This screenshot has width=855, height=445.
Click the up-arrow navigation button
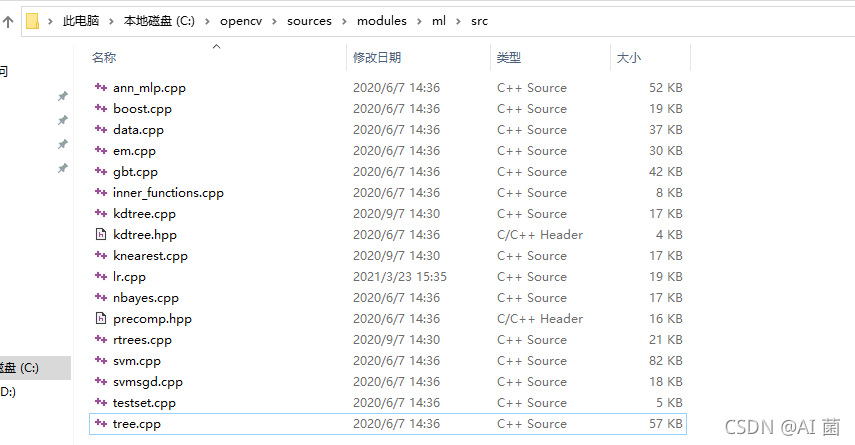[x=8, y=22]
